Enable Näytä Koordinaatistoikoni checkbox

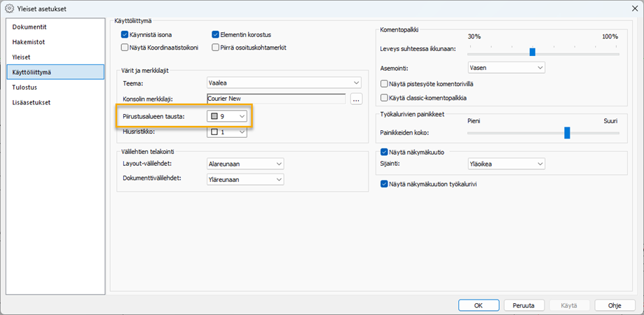pyautogui.click(x=125, y=48)
